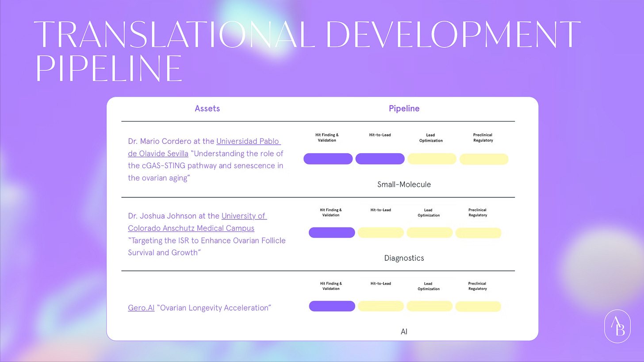Open the University of Colorado Anschutz Medical Campus link
The height and width of the screenshot is (362, 644).
pos(197,222)
